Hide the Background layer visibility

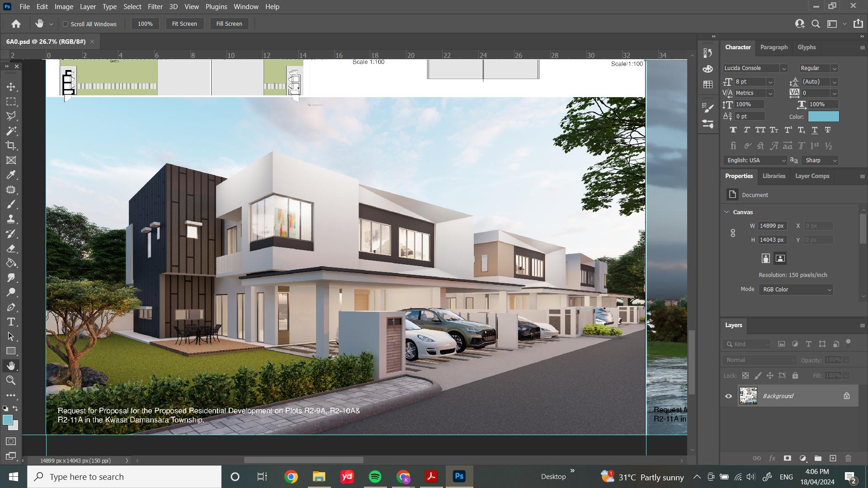pyautogui.click(x=728, y=396)
